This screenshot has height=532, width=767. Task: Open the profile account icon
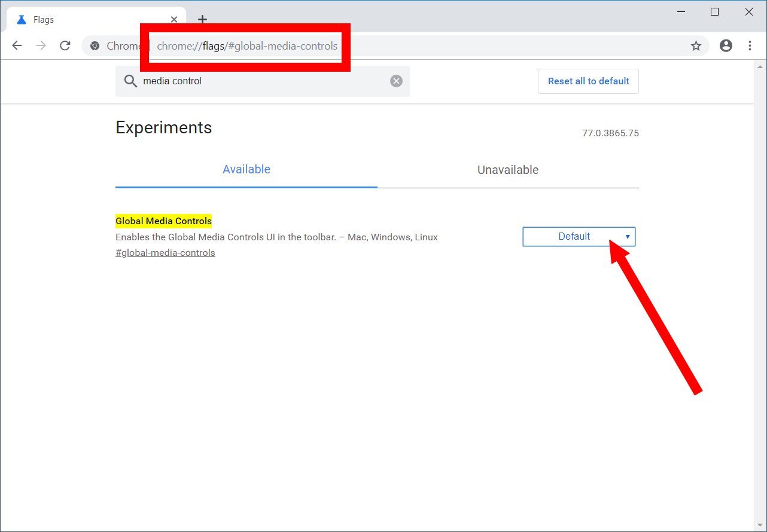(x=726, y=45)
